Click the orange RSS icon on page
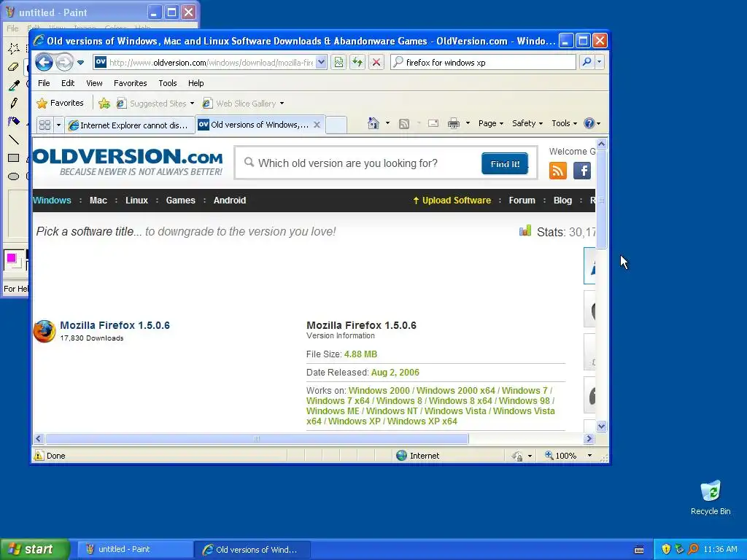This screenshot has height=560, width=747. [558, 171]
